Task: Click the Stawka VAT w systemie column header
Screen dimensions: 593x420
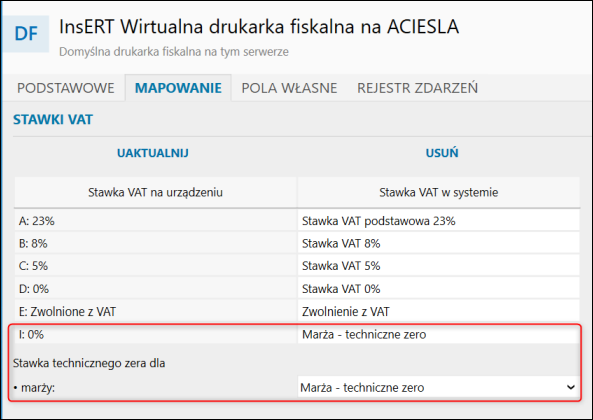Action: [x=439, y=192]
